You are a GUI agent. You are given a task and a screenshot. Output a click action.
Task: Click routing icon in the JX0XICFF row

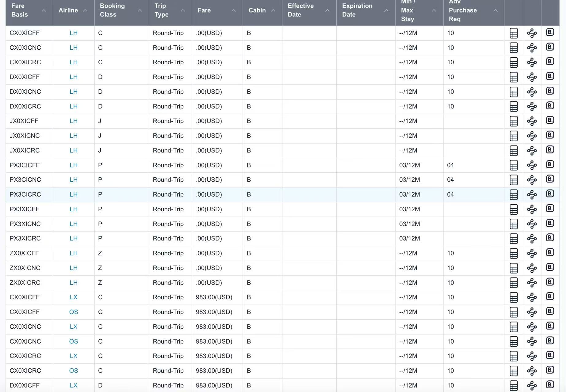pos(532,121)
